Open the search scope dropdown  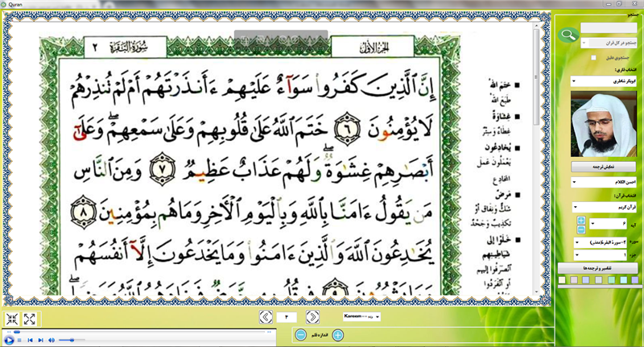click(609, 43)
